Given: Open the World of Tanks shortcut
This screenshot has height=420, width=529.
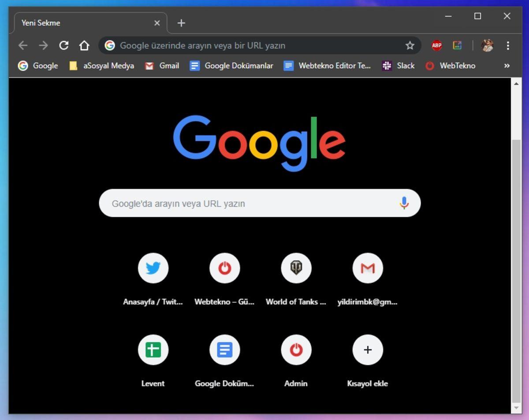Looking at the screenshot, I should click(296, 268).
